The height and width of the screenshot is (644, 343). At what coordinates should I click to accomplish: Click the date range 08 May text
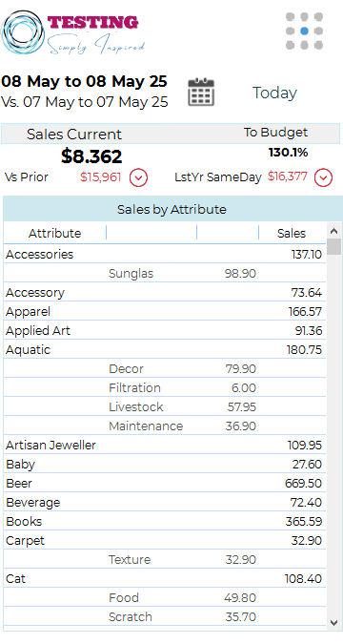click(x=84, y=81)
